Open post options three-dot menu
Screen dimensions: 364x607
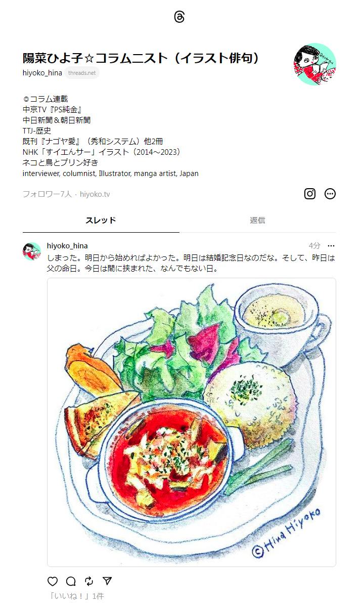331,246
